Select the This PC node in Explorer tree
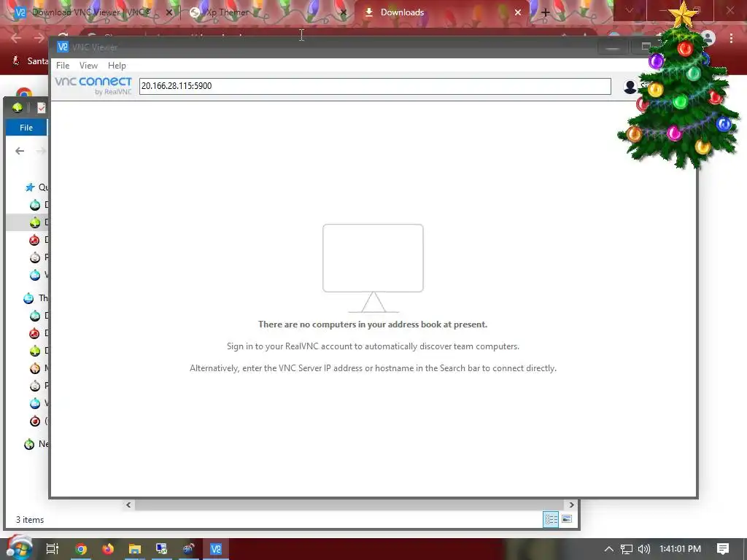 (x=35, y=298)
